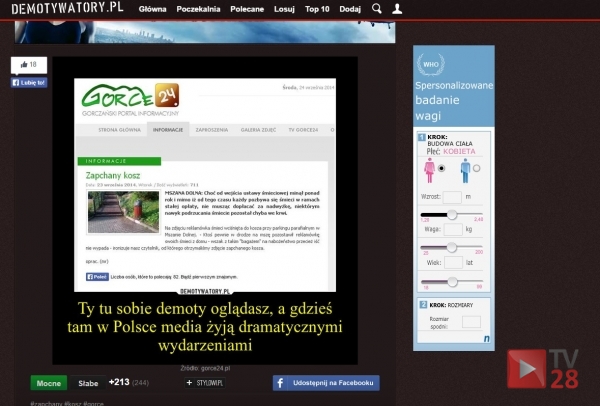The height and width of the screenshot is (406, 600).
Task: Click the female figure icon
Action: click(x=429, y=171)
